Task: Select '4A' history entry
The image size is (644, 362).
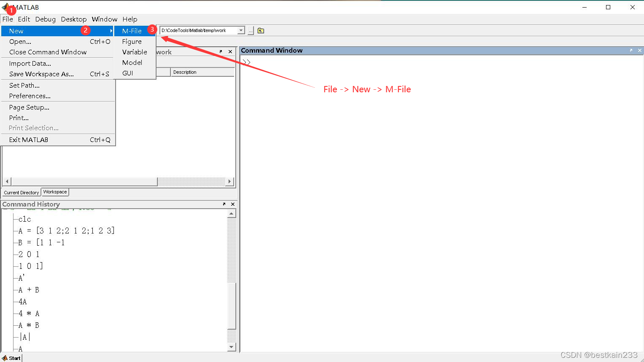Action: click(x=23, y=301)
